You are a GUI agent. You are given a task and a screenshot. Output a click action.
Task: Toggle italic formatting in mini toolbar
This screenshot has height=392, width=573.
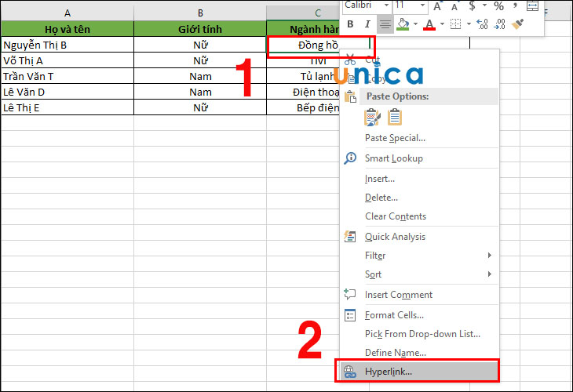coord(367,24)
